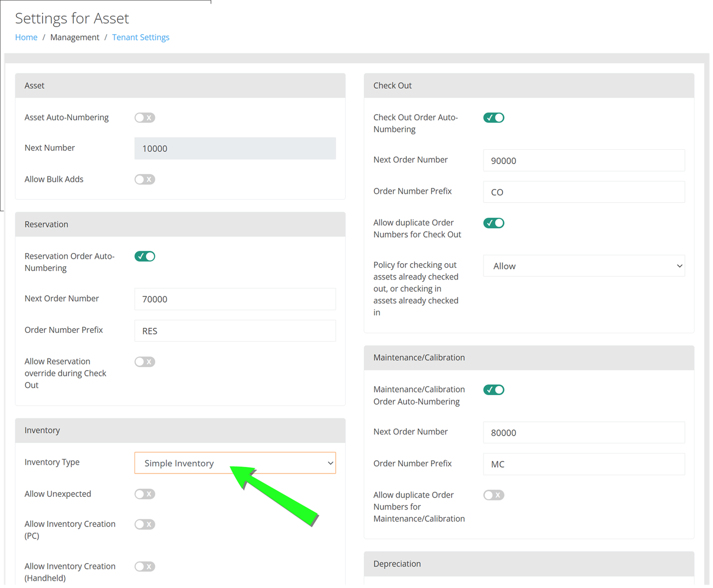Toggle Allow duplicate Order Numbers for Check Out
The width and height of the screenshot is (713, 588).
pos(493,223)
